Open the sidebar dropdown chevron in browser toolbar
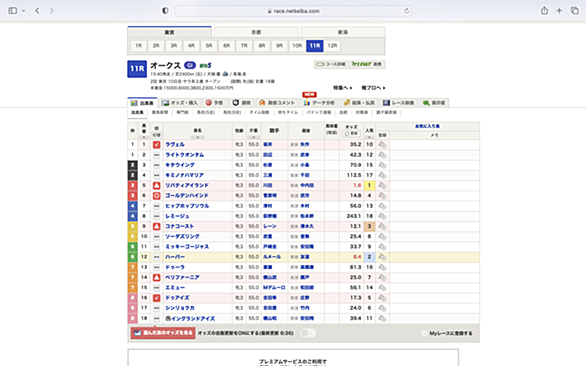This screenshot has height=366, width=586. point(24,11)
